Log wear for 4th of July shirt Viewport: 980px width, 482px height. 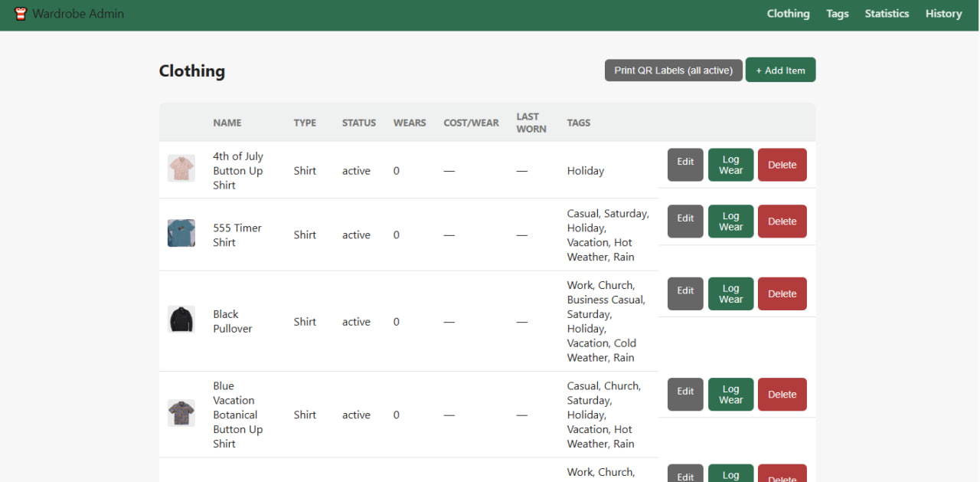coord(730,165)
